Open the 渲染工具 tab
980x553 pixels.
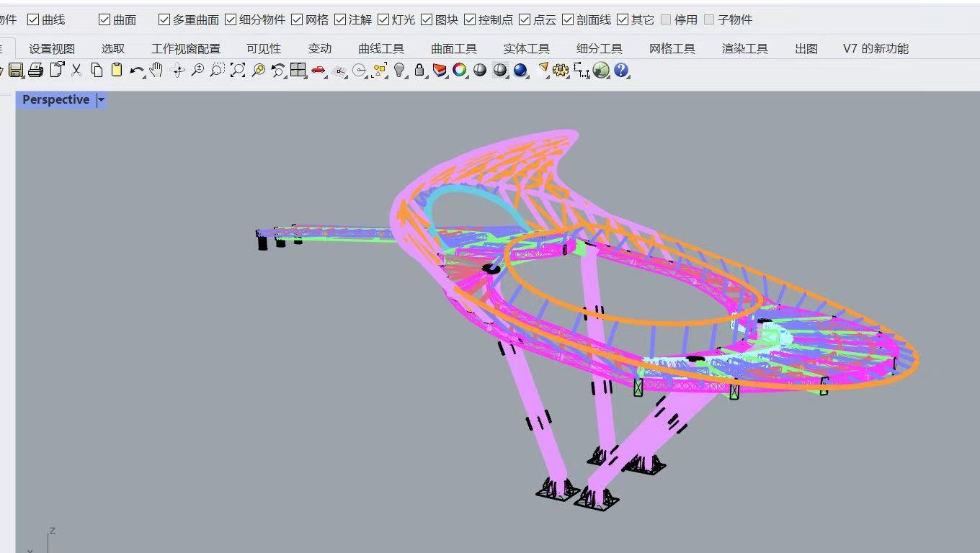[x=745, y=49]
